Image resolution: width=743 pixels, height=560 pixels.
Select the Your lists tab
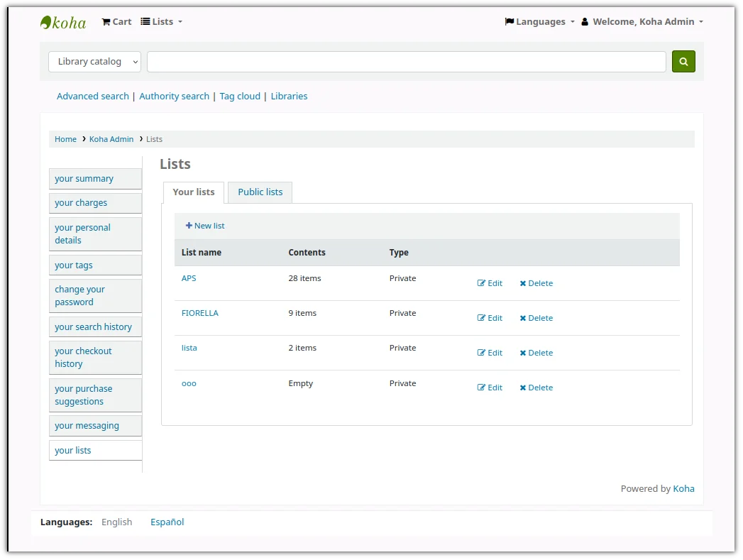click(x=193, y=192)
